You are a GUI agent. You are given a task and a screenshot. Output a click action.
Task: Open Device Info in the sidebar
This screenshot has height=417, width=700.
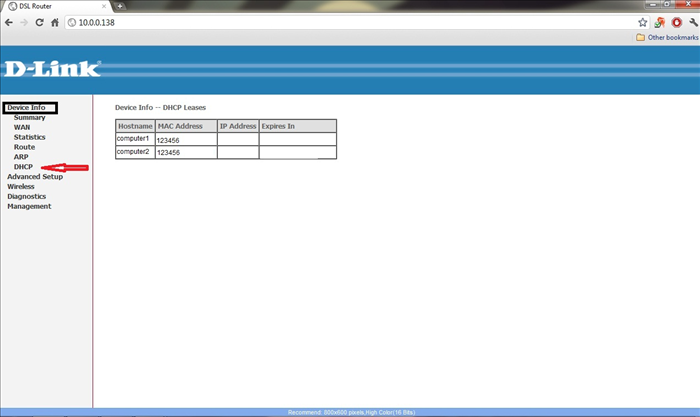pyautogui.click(x=26, y=107)
